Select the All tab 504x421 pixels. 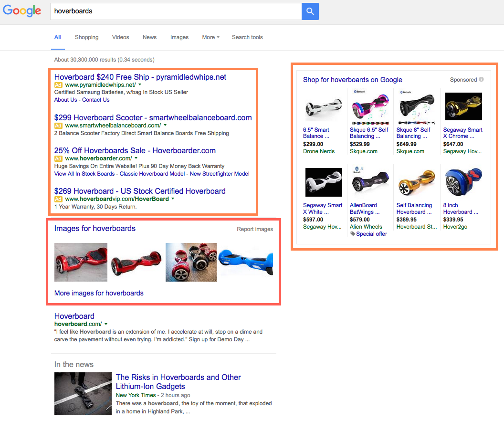(x=58, y=37)
